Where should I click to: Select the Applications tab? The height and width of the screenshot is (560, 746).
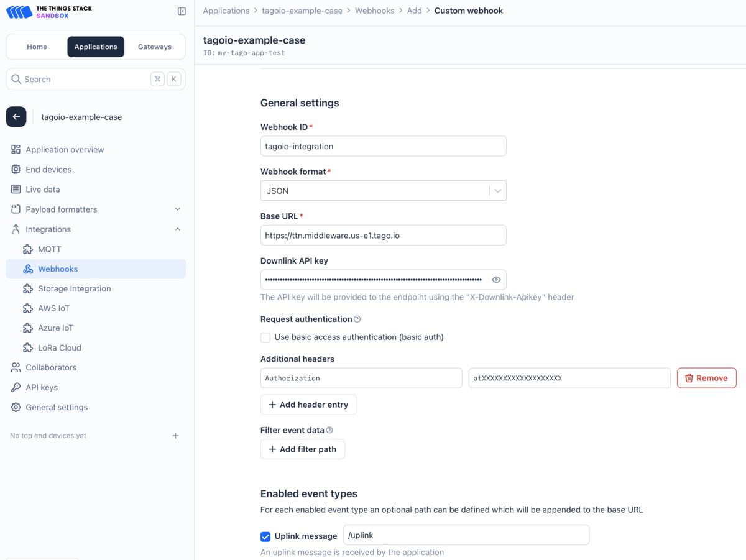(96, 47)
